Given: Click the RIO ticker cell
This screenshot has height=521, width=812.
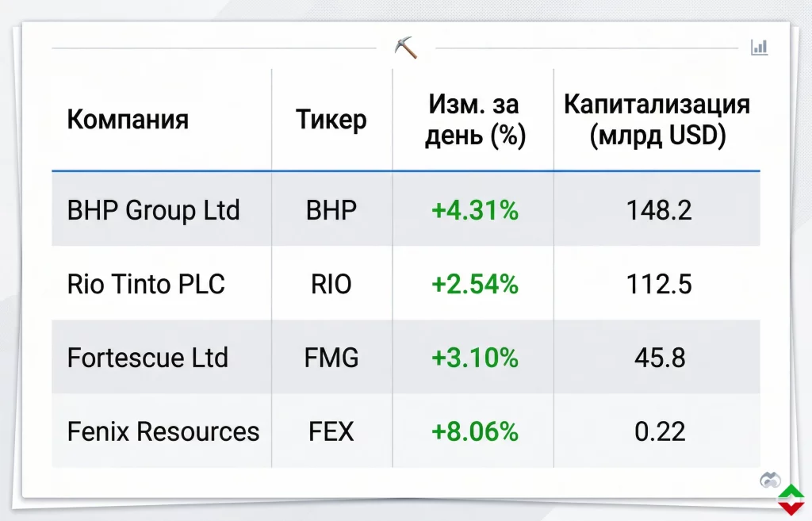Looking at the screenshot, I should [331, 285].
